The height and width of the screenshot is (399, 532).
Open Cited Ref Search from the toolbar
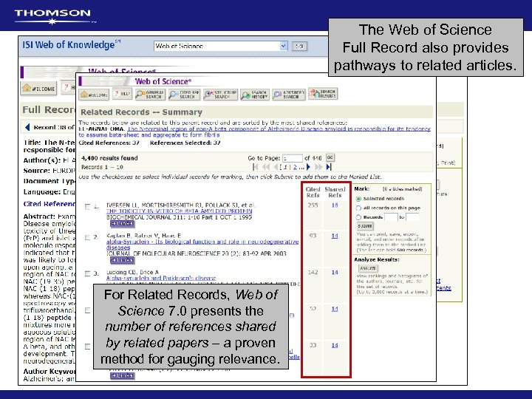[184, 95]
